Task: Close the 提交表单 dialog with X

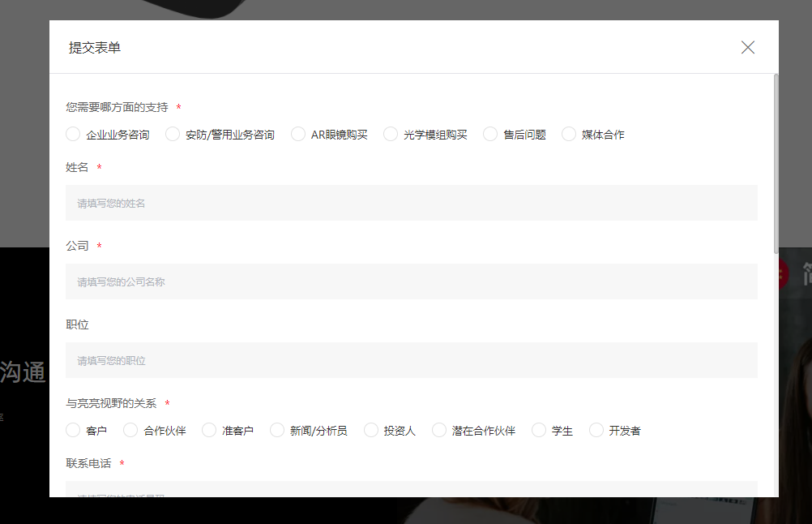Action: [x=747, y=47]
